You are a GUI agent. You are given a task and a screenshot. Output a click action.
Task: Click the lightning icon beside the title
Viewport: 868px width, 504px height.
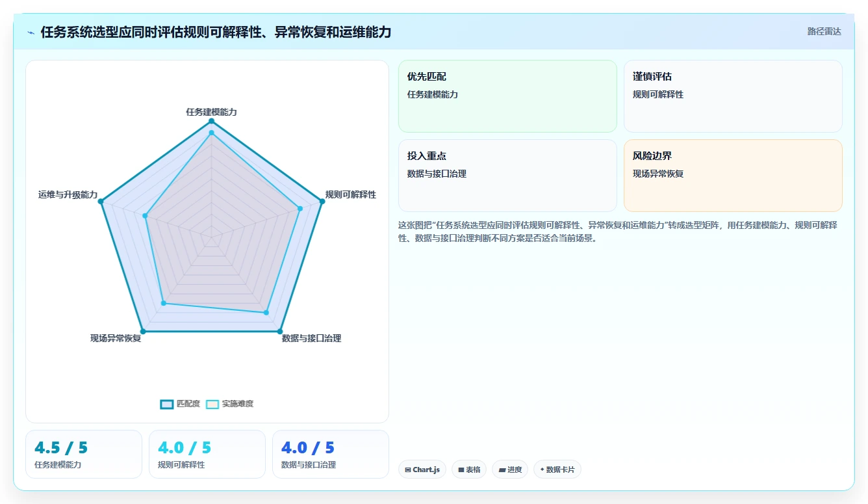pos(31,33)
